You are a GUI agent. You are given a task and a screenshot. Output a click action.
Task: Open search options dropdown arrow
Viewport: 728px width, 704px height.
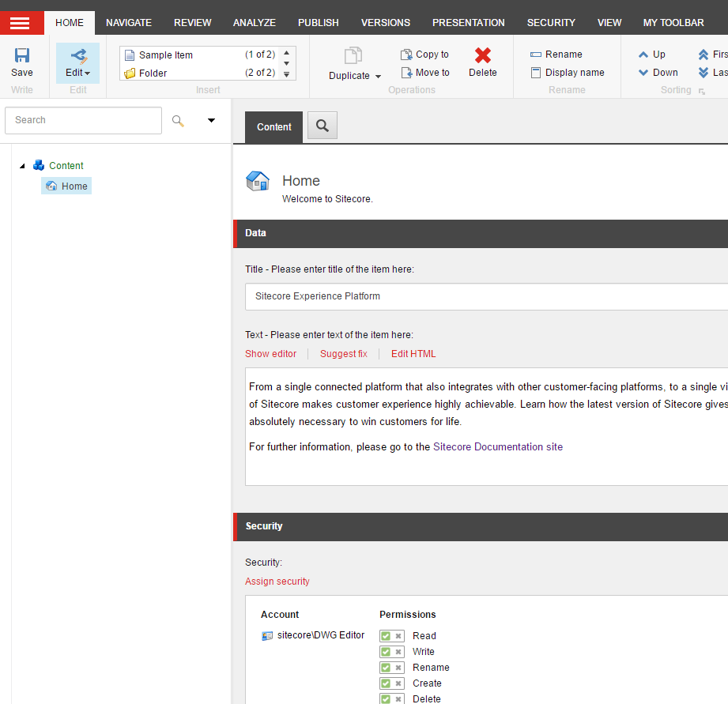(211, 120)
